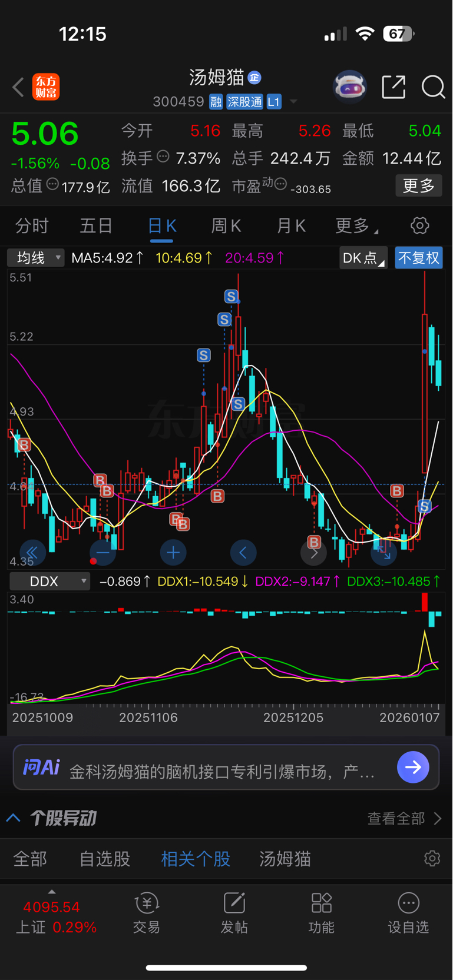Tap the 融 margin-trading badge
The image size is (453, 980).
[x=216, y=102]
